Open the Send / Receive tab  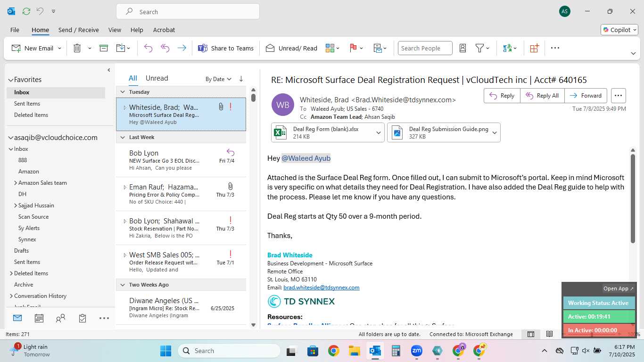(x=79, y=30)
